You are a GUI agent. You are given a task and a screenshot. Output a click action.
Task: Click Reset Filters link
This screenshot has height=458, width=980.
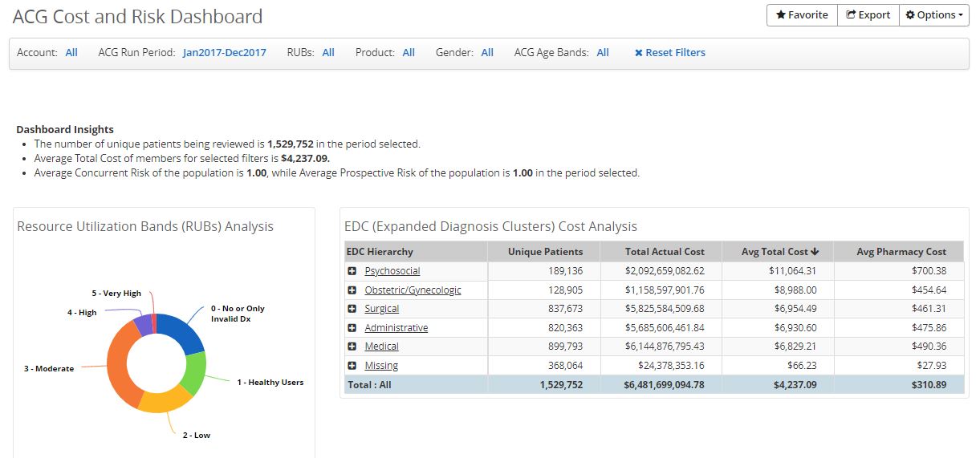pyautogui.click(x=670, y=53)
